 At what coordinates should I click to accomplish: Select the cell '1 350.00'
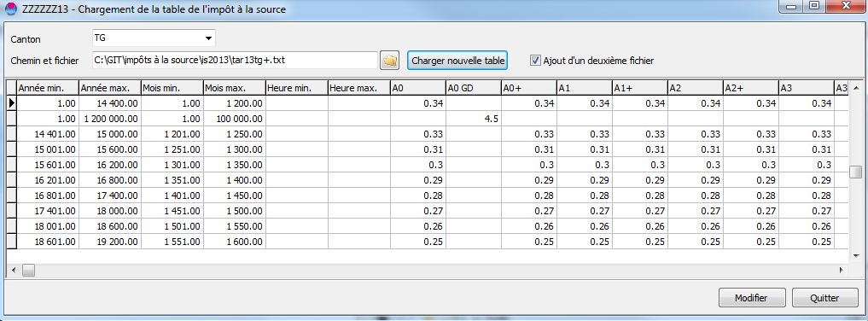point(235,165)
